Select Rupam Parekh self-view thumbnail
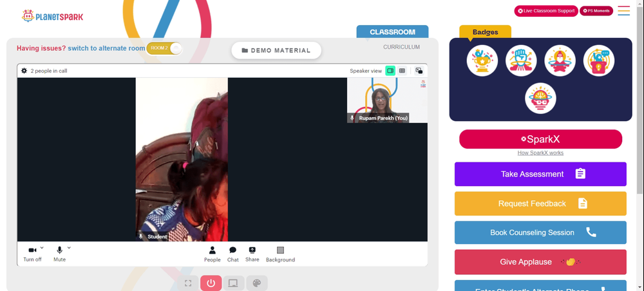644x291 pixels. (387, 100)
